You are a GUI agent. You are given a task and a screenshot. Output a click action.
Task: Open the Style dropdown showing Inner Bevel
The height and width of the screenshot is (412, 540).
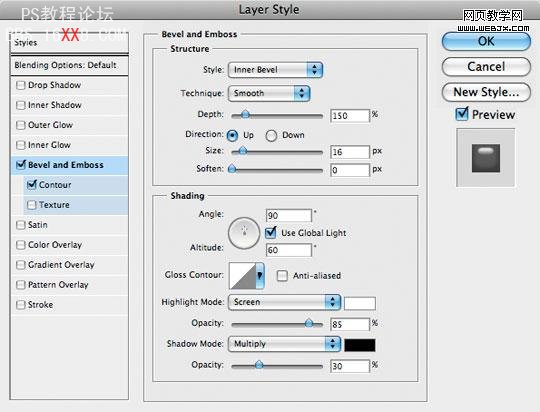coord(275,70)
